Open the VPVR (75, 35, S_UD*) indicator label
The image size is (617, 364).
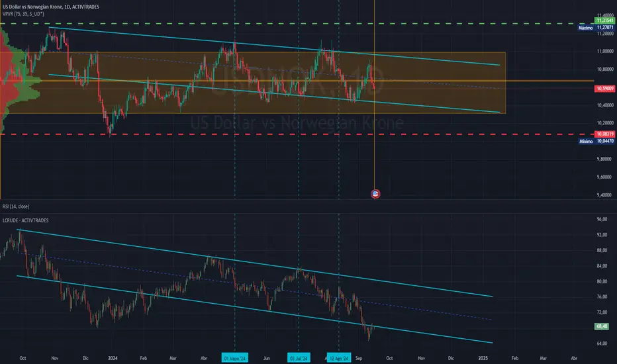23,14
